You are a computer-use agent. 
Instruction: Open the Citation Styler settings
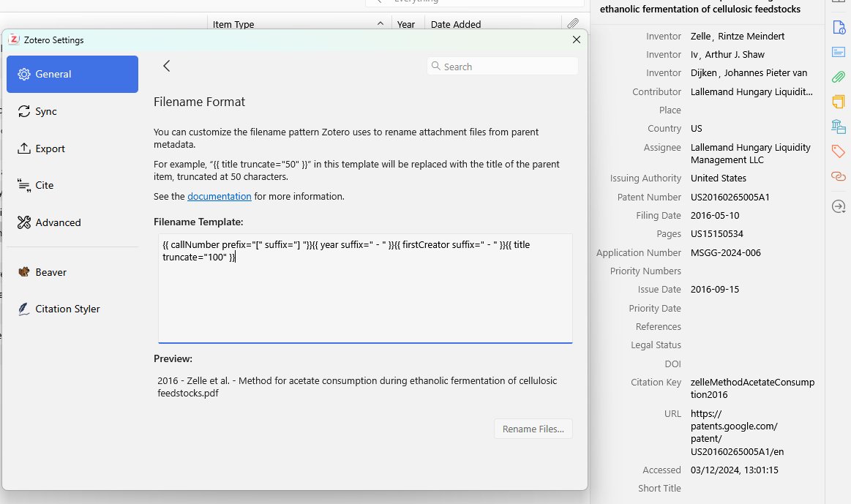click(x=72, y=309)
